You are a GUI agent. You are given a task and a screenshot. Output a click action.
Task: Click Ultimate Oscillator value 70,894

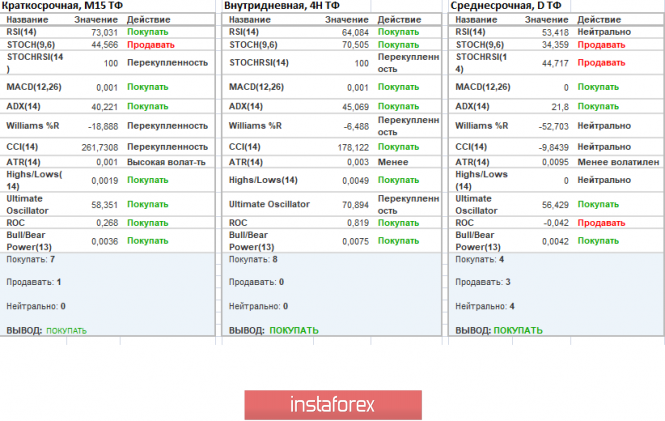[x=355, y=205]
